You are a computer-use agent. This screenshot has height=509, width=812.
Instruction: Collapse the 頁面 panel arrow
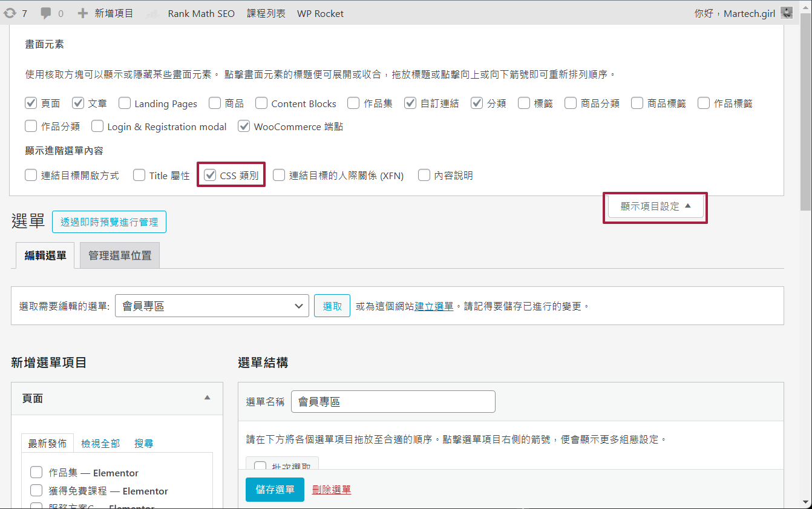coord(207,398)
